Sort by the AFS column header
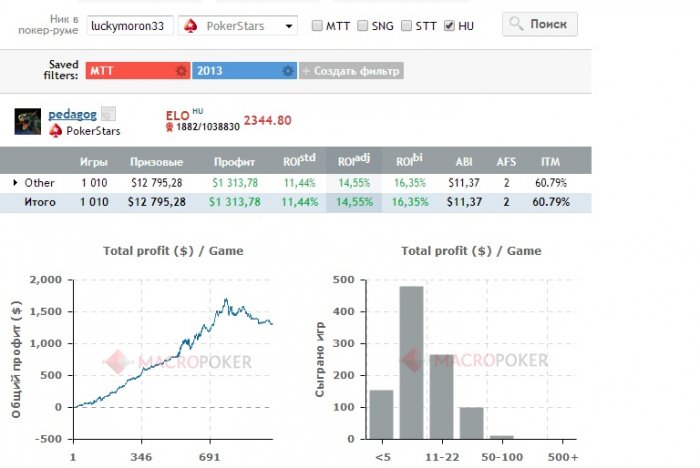 tap(506, 162)
